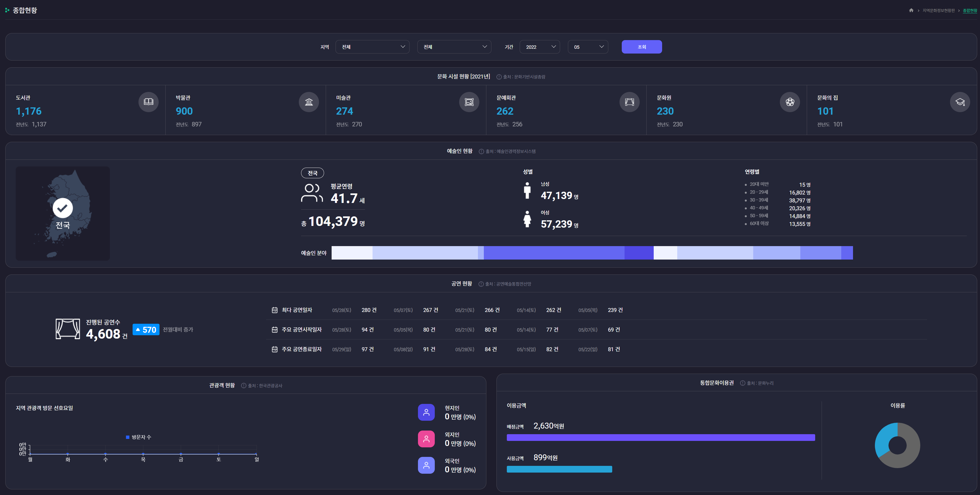980x495 pixels.
Task: Click the cultural center flower icon
Action: point(790,102)
